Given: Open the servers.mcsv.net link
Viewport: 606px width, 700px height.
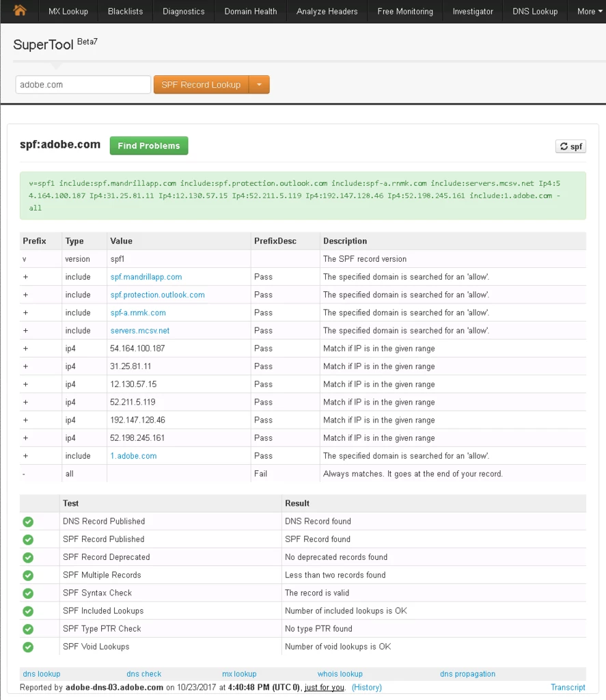Looking at the screenshot, I should (139, 330).
